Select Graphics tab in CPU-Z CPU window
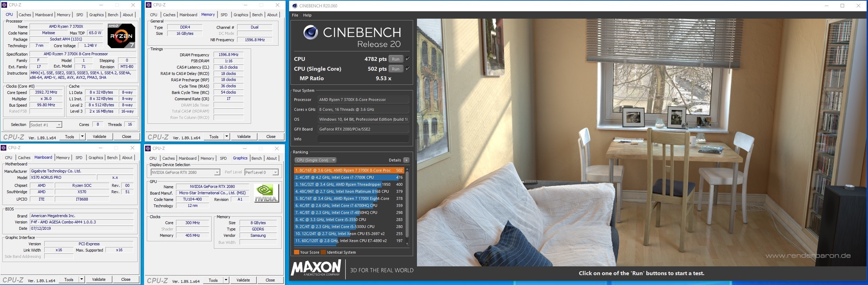Screen dimensions: 868x285 [x=97, y=15]
